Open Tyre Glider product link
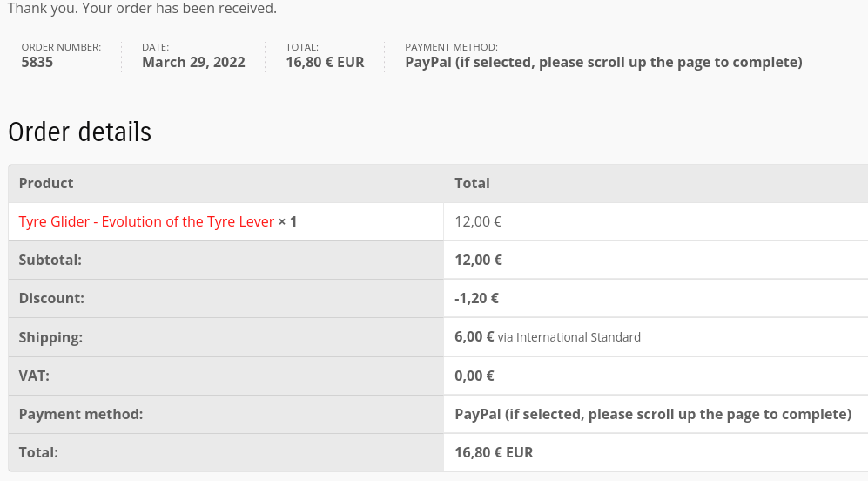The width and height of the screenshot is (868, 481). pyautogui.click(x=146, y=221)
